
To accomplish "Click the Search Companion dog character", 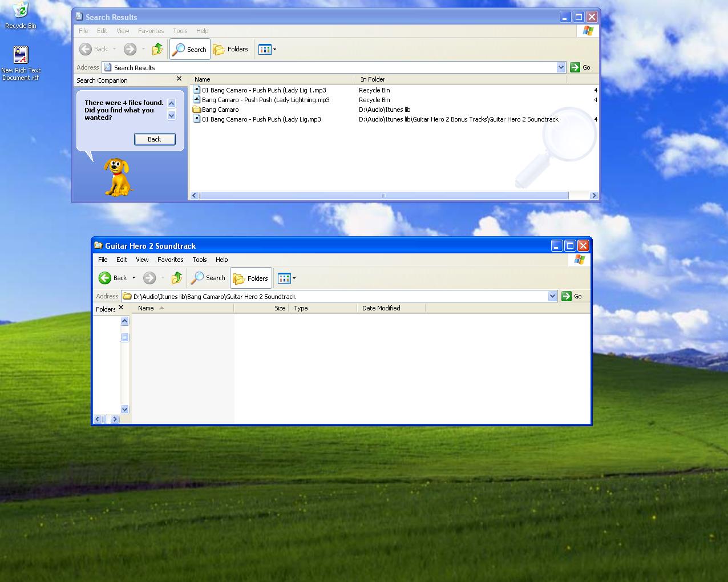I will pos(118,177).
